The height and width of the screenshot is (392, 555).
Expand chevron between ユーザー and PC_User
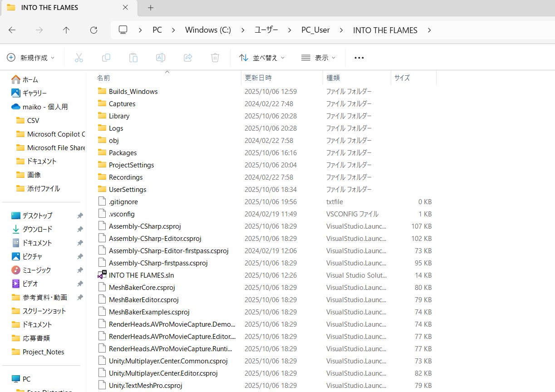pyautogui.click(x=290, y=30)
